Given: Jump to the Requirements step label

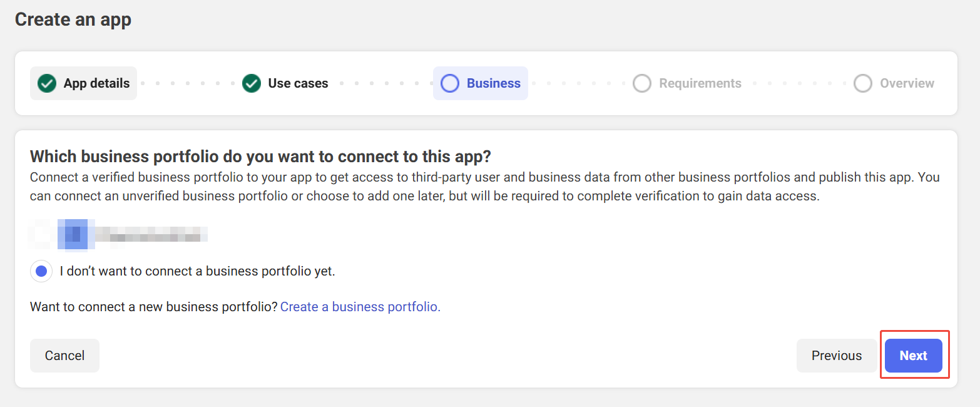Looking at the screenshot, I should 700,83.
